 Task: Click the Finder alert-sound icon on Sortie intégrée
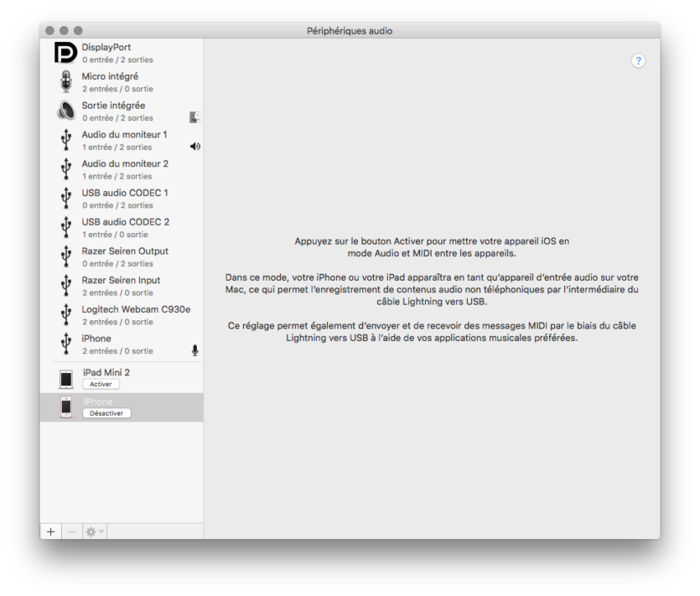[194, 118]
